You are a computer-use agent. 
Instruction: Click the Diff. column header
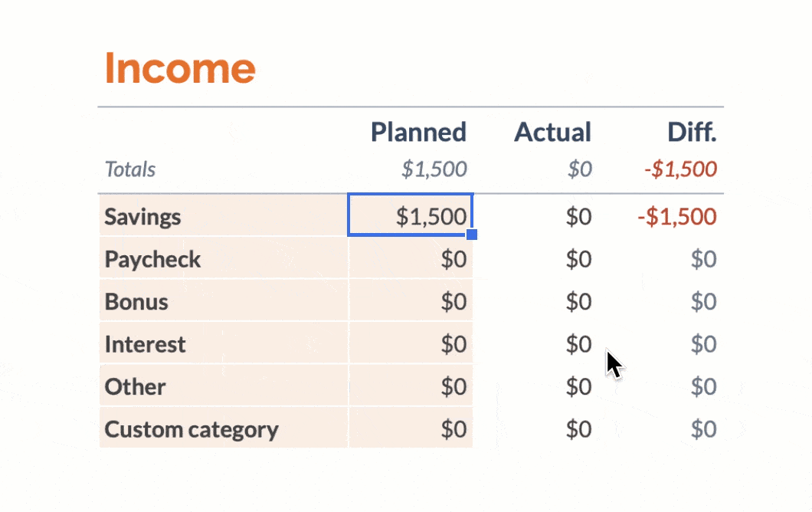[x=692, y=132]
